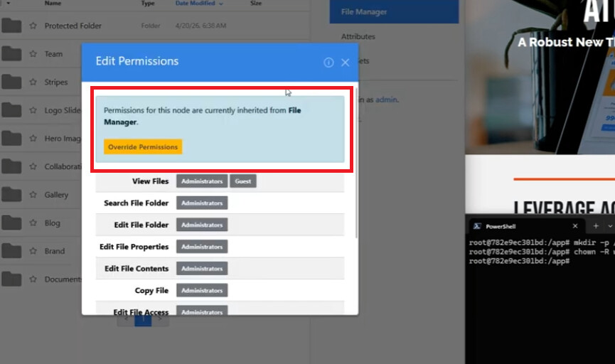615x364 pixels.
Task: Click the info icon in Edit Permissions header
Action: coord(328,63)
